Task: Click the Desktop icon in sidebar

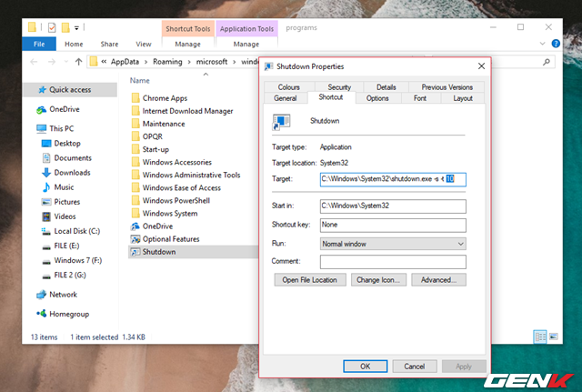Action: pos(46,144)
